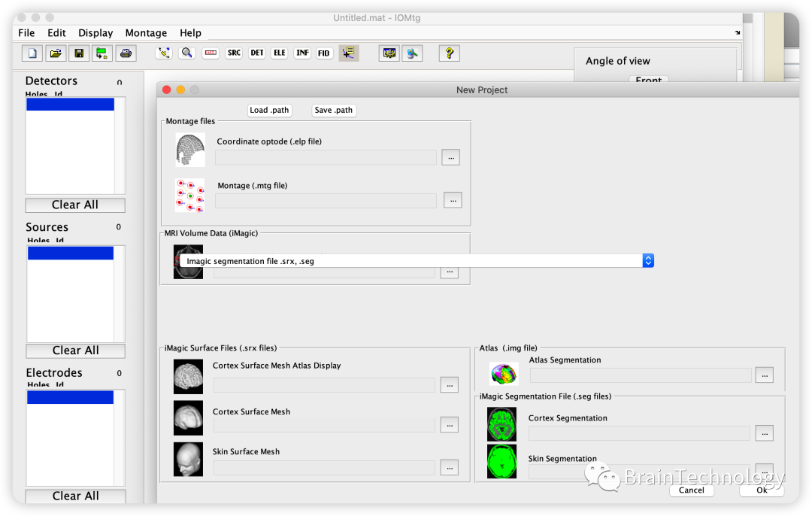The image size is (812, 516).
Task: Save with the floppy disk icon
Action: point(79,53)
